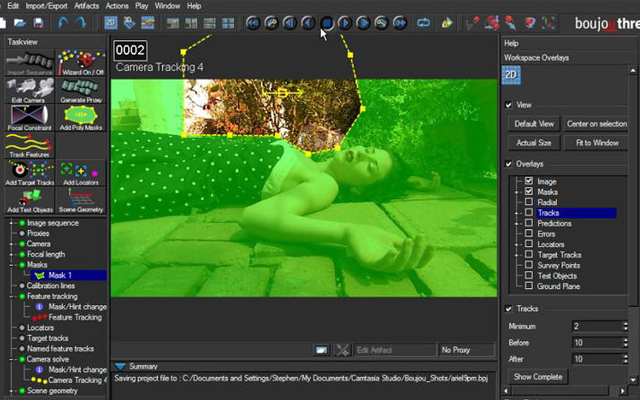Enable the Errors overlay checkbox
Viewport: 640px width, 400px height.
click(529, 233)
